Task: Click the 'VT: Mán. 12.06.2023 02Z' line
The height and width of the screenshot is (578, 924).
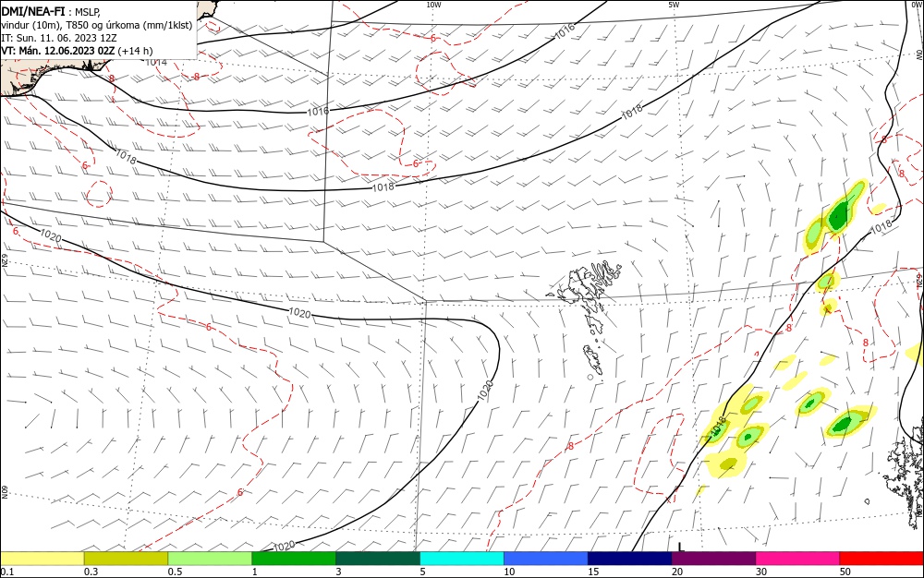Action: click(x=57, y=51)
